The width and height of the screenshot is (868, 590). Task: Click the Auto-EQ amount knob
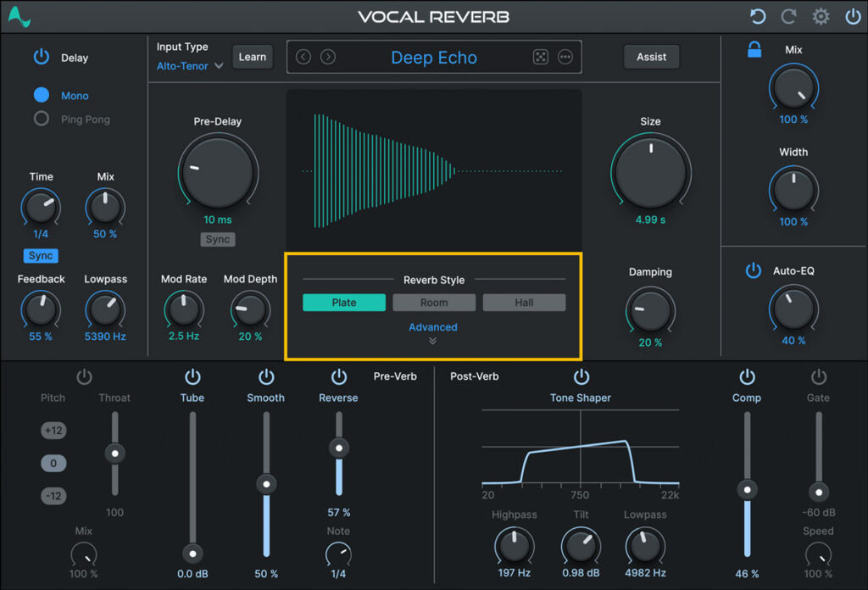pos(793,309)
